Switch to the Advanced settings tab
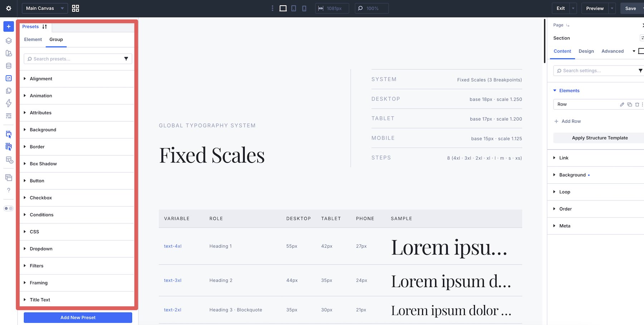This screenshot has height=325, width=644. coord(612,51)
